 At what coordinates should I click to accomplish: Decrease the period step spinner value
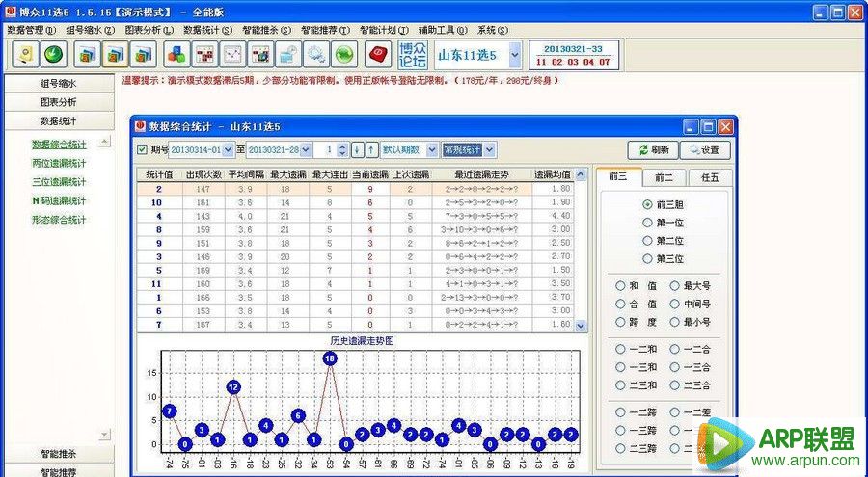pos(342,153)
